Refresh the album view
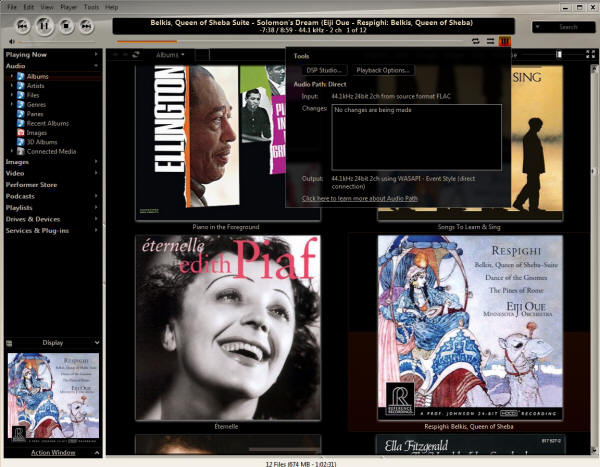Image resolution: width=600 pixels, height=467 pixels. tap(136, 55)
